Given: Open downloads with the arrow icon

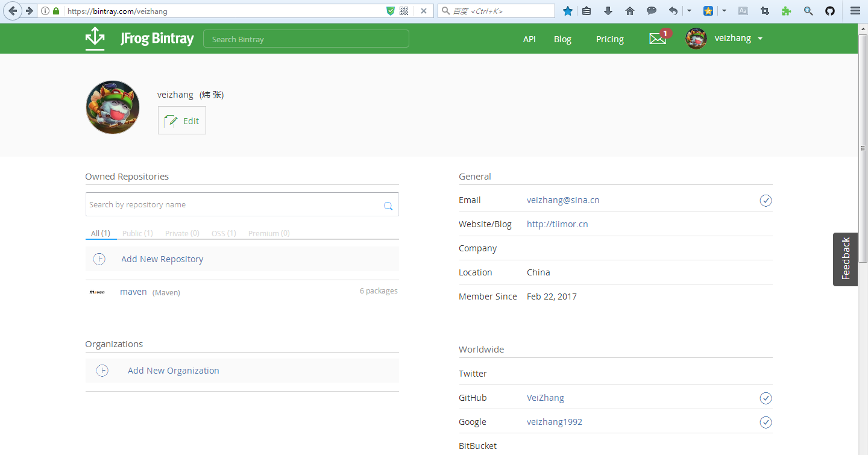Looking at the screenshot, I should click(x=608, y=11).
